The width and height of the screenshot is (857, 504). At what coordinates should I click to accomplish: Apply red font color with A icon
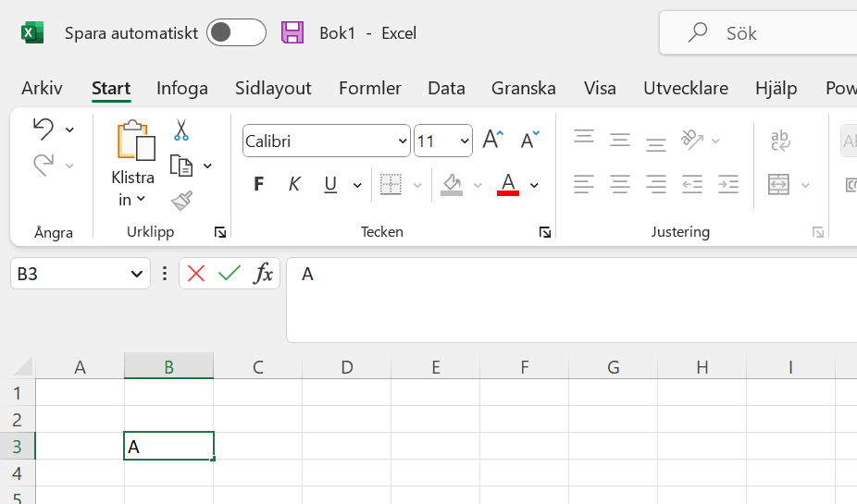pyautogui.click(x=508, y=185)
